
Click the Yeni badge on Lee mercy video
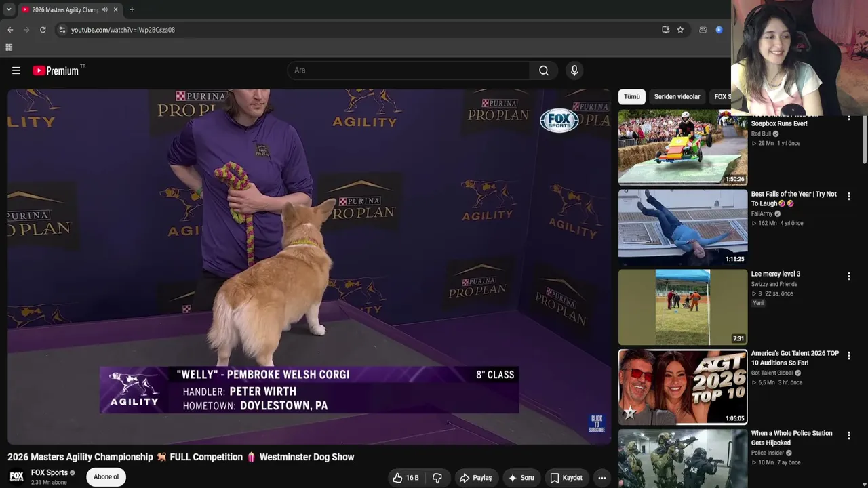[758, 303]
